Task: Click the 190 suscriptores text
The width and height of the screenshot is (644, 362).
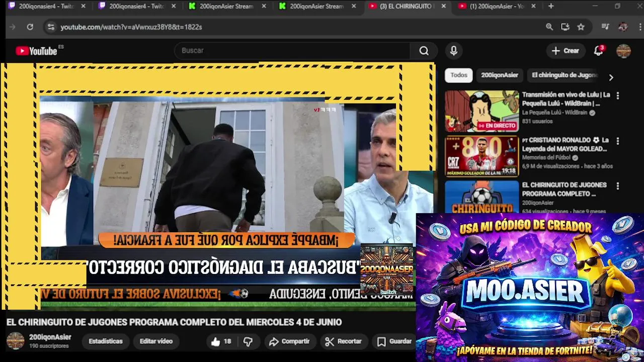Action: point(49,346)
